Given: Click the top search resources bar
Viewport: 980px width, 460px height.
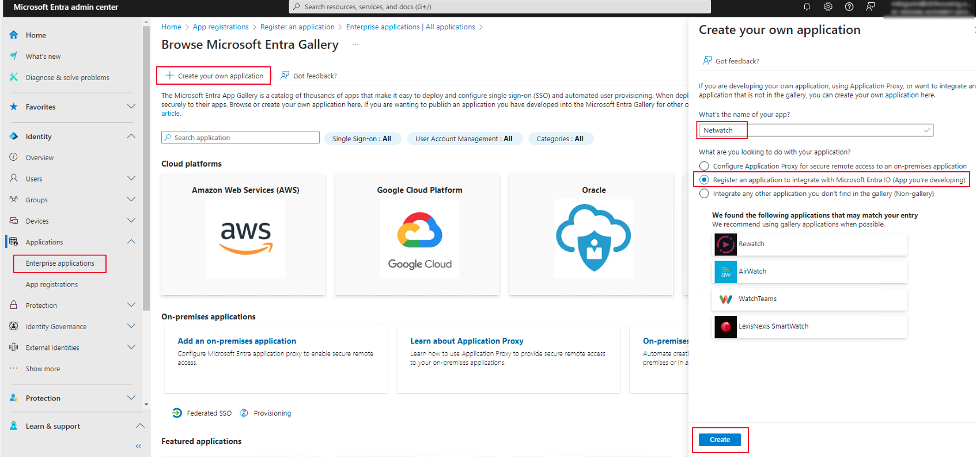Looking at the screenshot, I should coord(500,7).
